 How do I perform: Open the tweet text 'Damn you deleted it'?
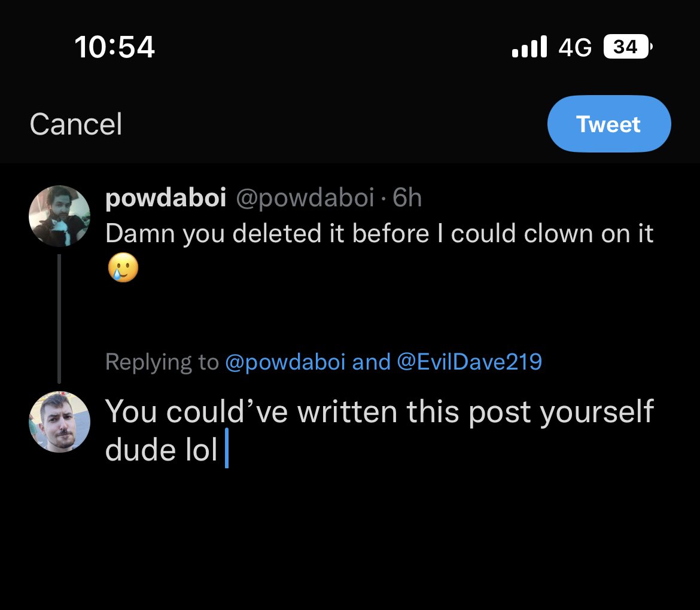click(379, 233)
